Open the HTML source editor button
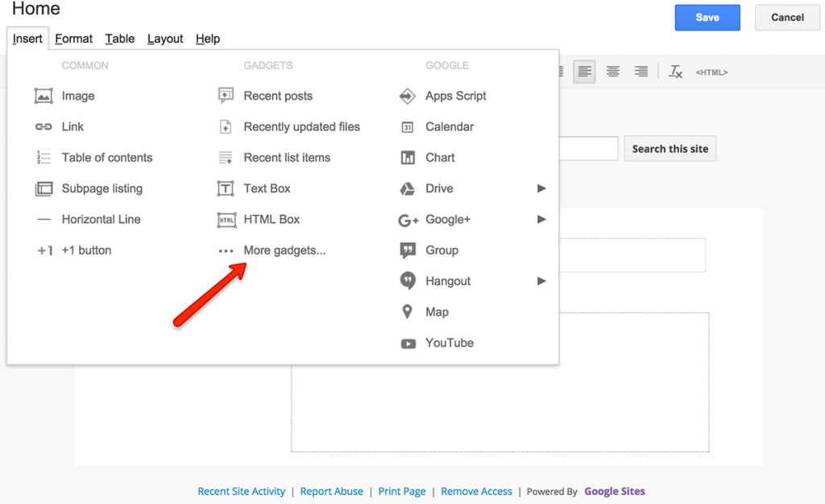The height and width of the screenshot is (504, 825). tap(712, 72)
